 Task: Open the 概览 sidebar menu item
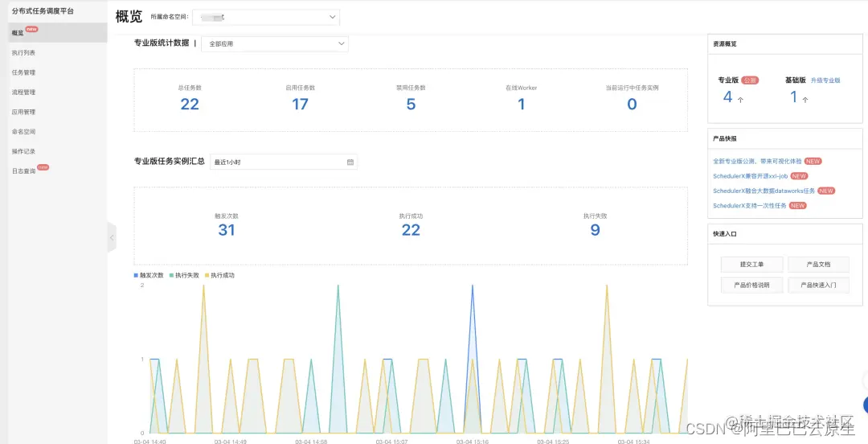pos(57,33)
